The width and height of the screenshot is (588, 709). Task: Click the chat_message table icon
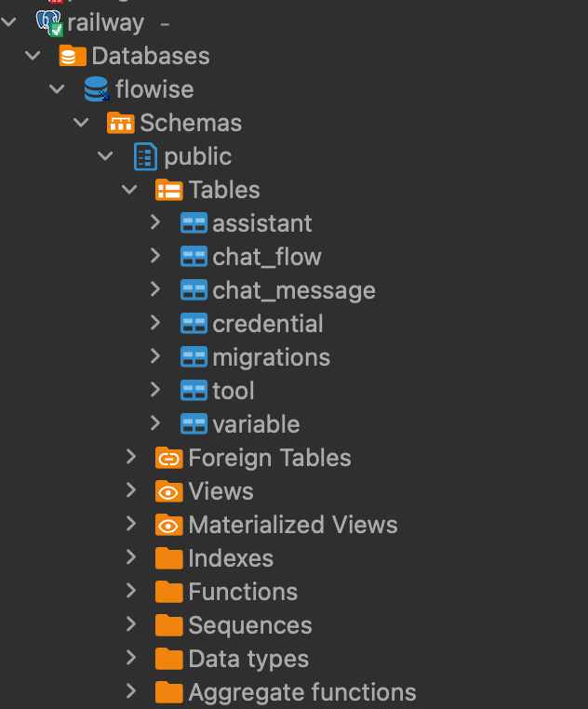pyautogui.click(x=194, y=290)
